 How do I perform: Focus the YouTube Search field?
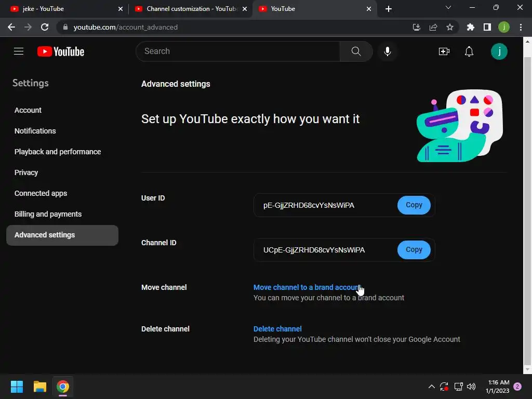coord(238,51)
